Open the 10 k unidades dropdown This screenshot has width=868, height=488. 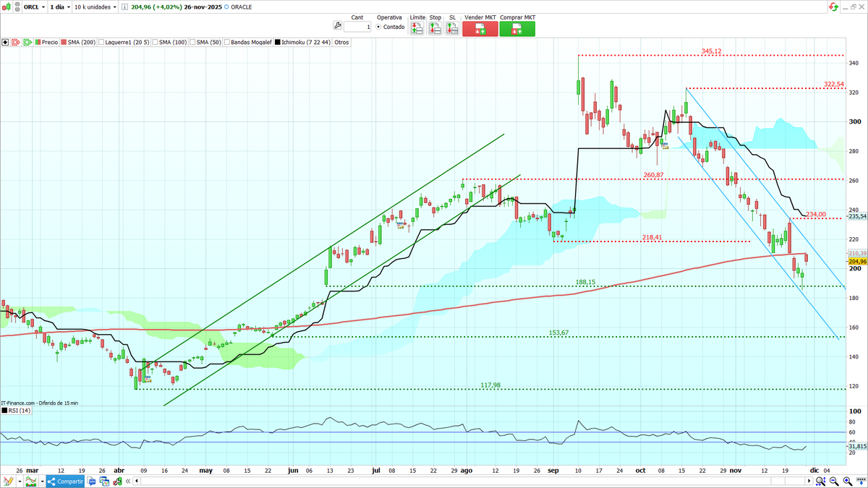click(90, 6)
